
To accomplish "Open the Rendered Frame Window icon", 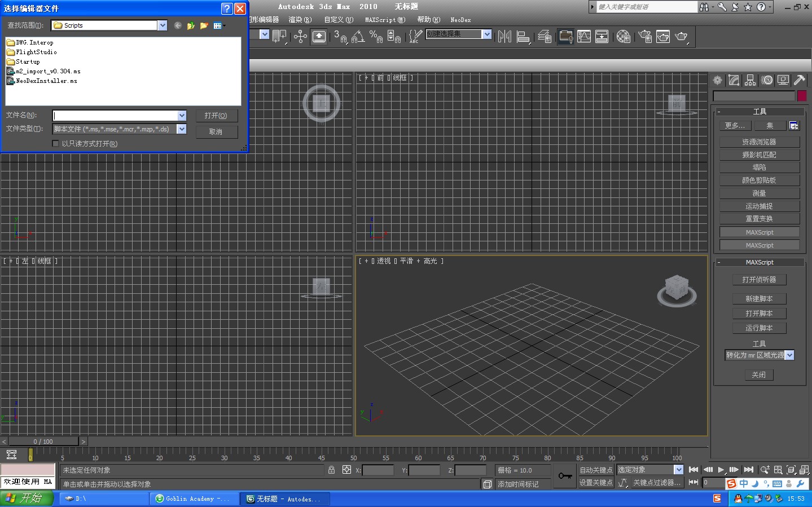I will click(x=663, y=37).
